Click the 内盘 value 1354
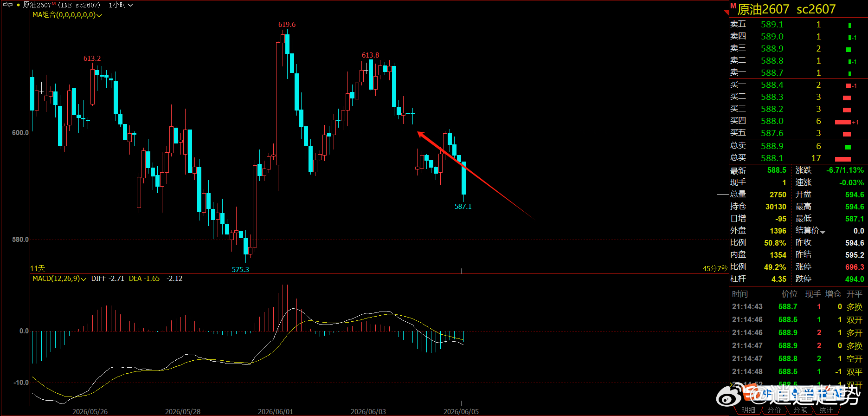The width and height of the screenshot is (868, 416). coord(778,255)
